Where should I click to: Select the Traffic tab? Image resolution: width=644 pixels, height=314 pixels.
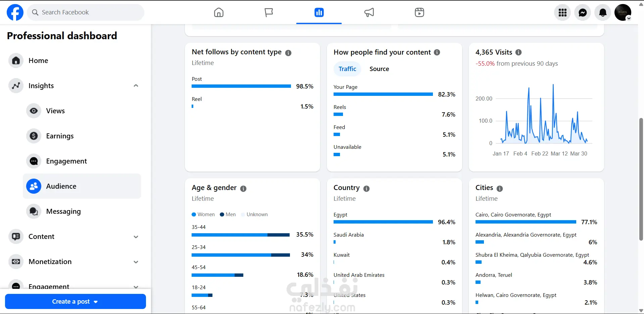(x=347, y=69)
